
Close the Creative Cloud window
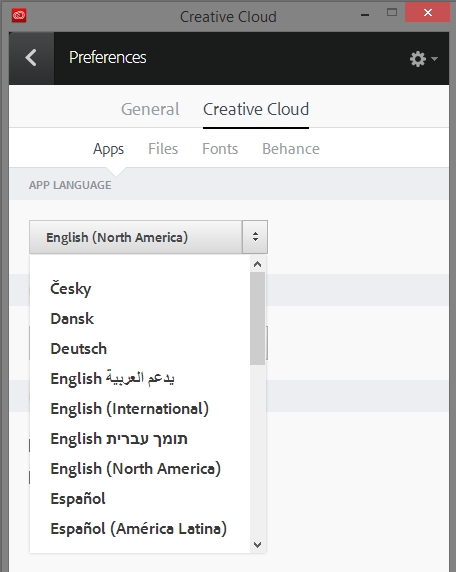click(428, 13)
